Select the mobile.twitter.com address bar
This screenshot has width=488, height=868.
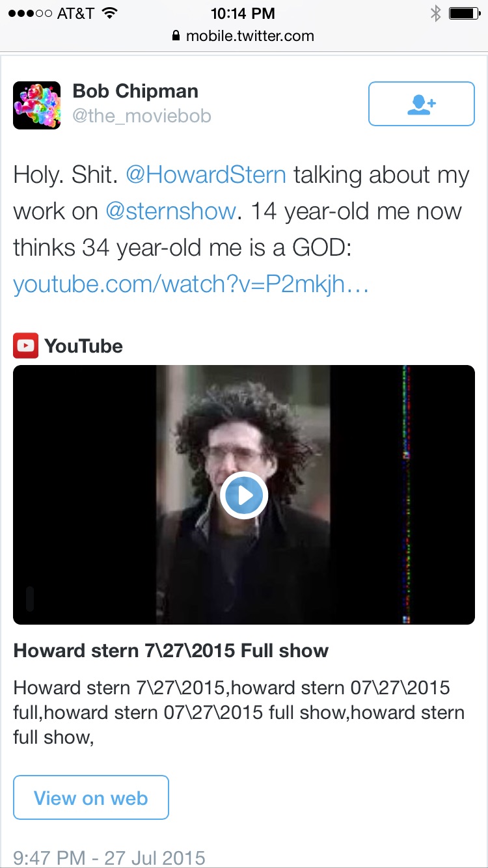243,36
